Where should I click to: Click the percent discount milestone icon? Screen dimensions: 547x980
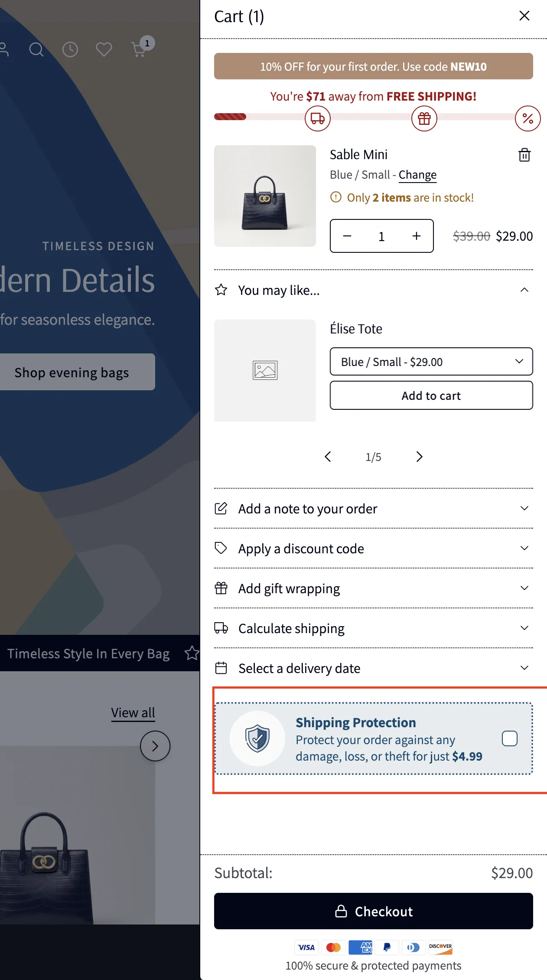tap(527, 118)
